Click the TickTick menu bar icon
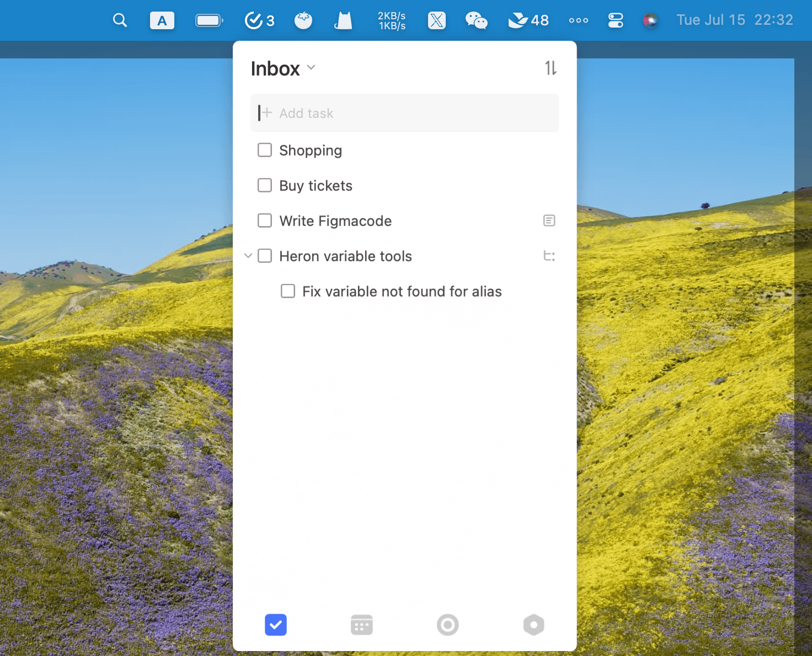The width and height of the screenshot is (812, 656). point(259,21)
